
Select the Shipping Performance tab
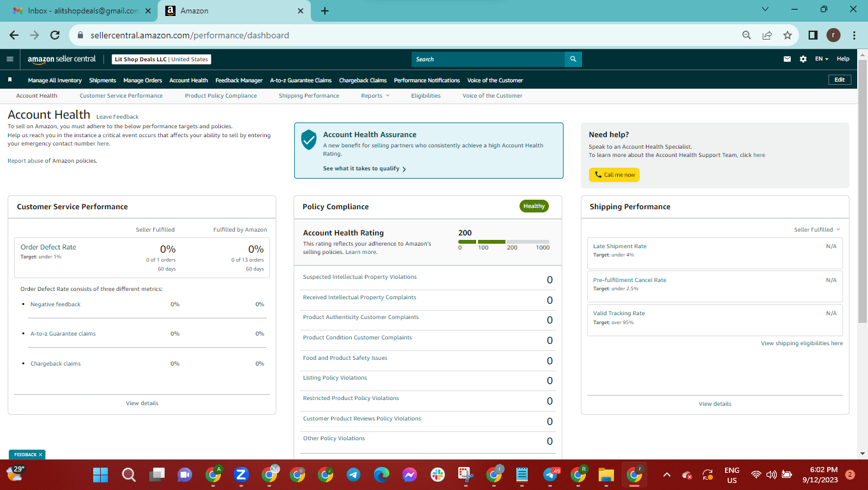[309, 96]
